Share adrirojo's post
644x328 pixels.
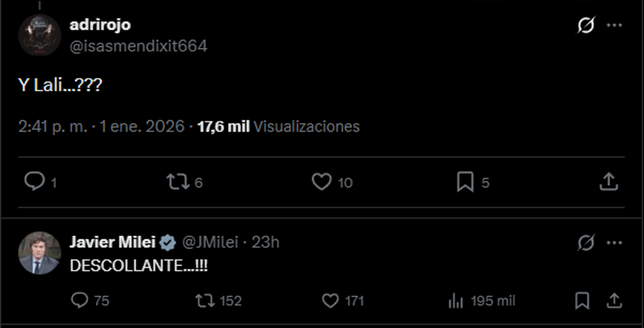(x=609, y=183)
